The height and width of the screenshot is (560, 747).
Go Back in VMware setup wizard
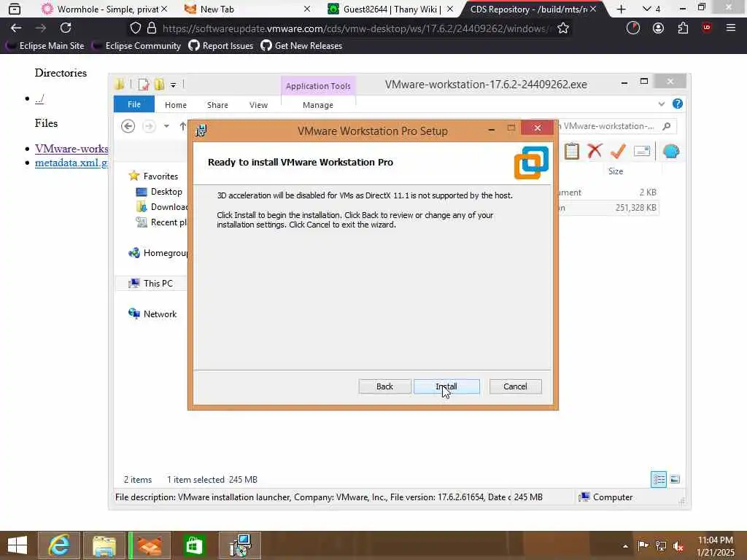click(x=384, y=386)
